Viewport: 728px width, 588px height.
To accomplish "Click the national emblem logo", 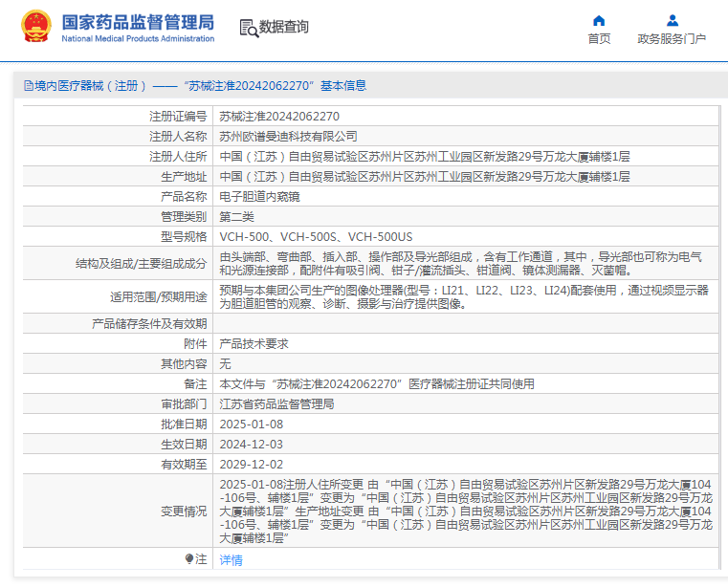I will point(36,26).
